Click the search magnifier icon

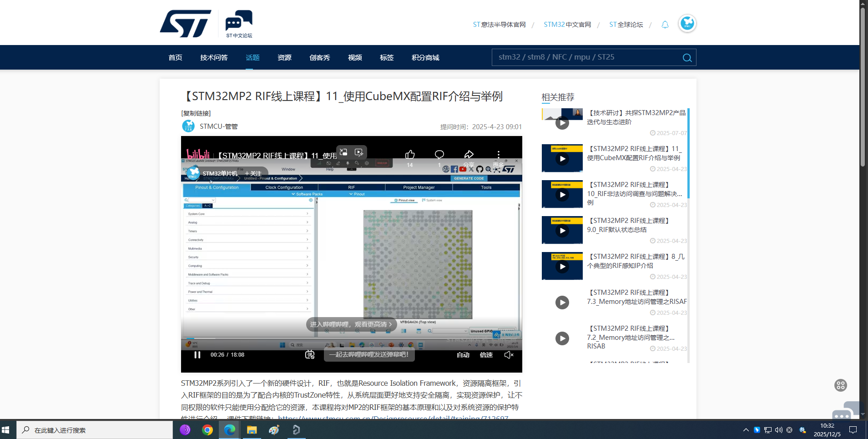click(x=687, y=58)
